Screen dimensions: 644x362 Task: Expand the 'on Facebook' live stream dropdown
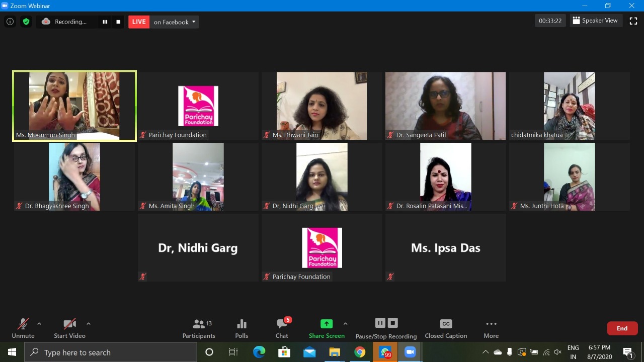(174, 22)
